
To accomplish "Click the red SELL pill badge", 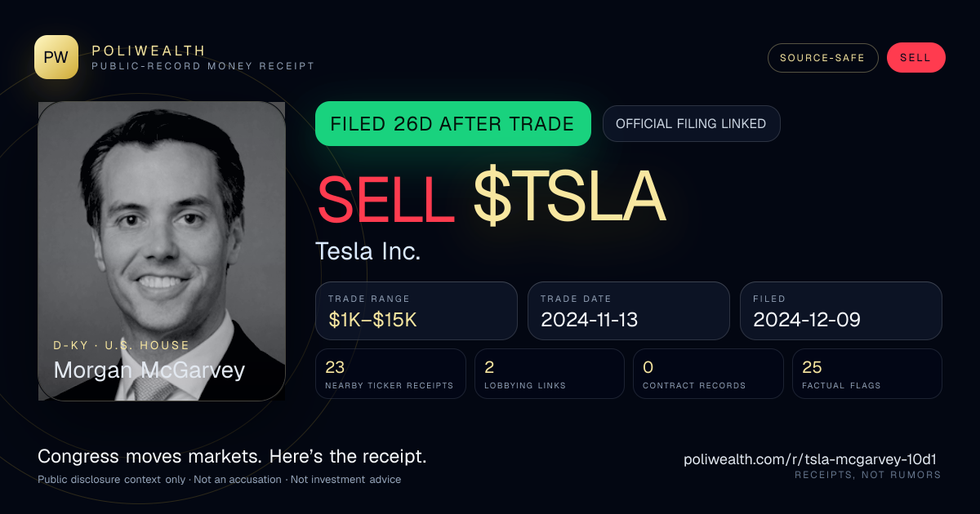I will point(915,58).
